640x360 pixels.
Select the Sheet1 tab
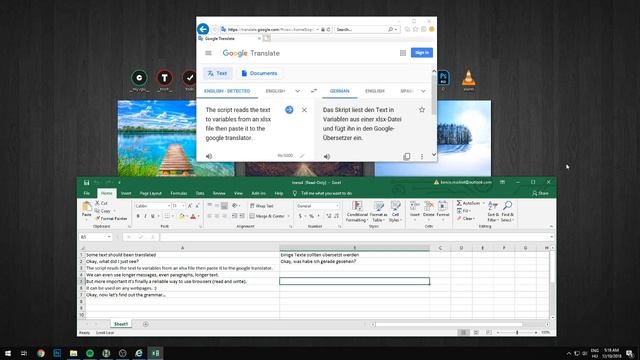click(120, 324)
